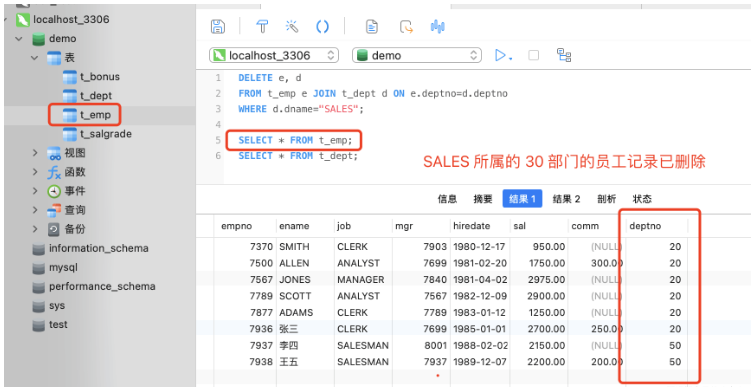
Task: Select the 结果 2 tab
Action: coord(566,199)
